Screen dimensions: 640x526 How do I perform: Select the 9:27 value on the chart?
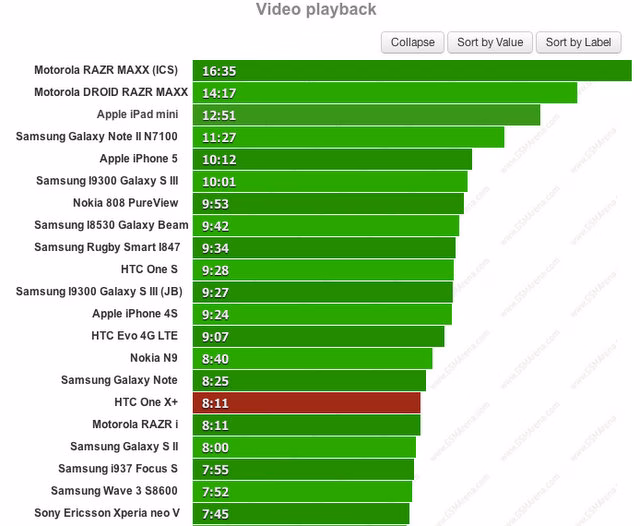[216, 293]
